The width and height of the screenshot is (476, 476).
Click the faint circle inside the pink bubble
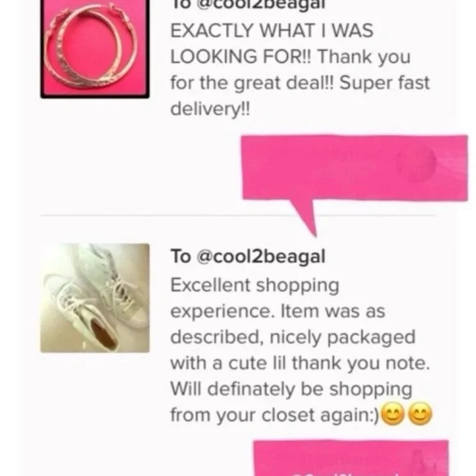point(416,163)
